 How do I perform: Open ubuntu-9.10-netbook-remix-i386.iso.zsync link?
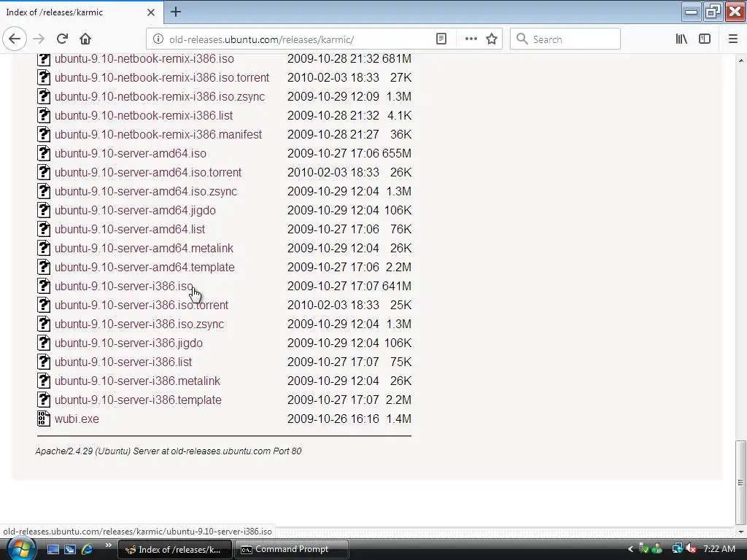tap(160, 97)
